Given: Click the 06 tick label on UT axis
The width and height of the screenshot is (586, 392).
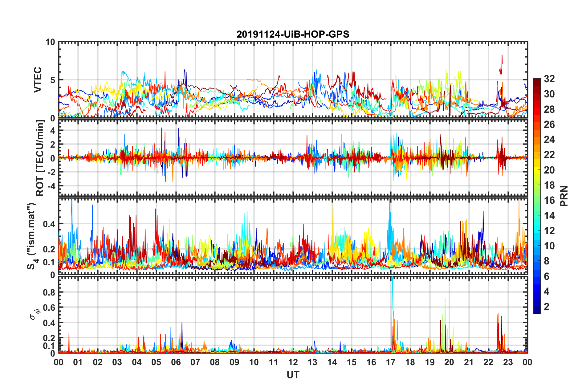Looking at the screenshot, I should (x=176, y=362).
